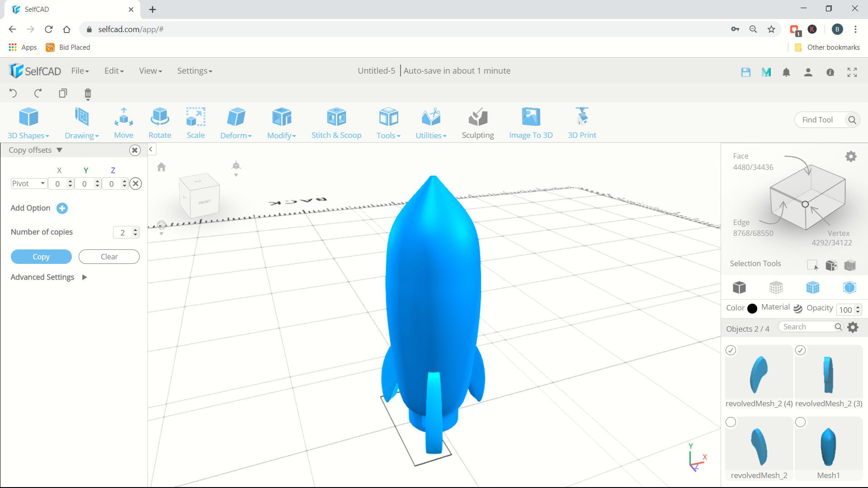
Task: Open the material color swatch
Action: pyautogui.click(x=752, y=308)
